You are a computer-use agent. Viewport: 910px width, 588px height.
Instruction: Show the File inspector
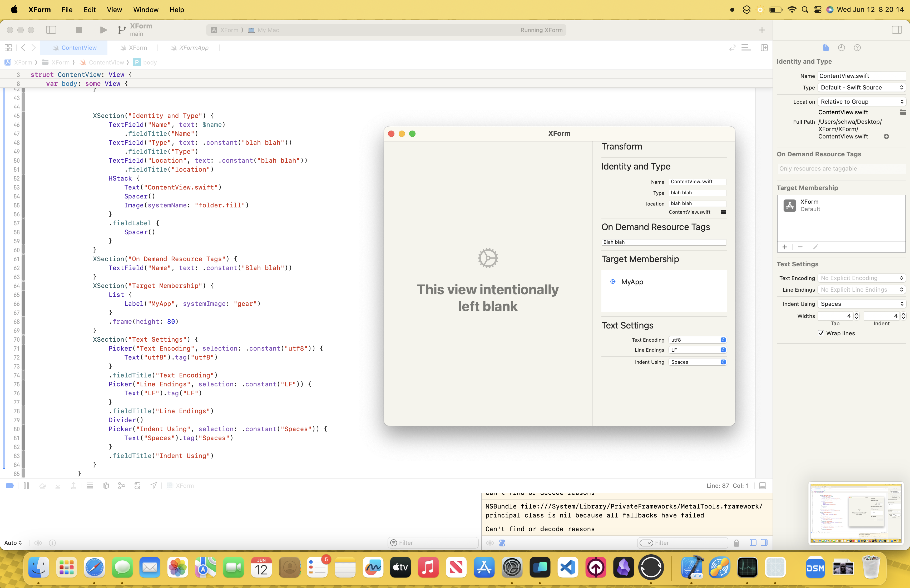pos(825,48)
